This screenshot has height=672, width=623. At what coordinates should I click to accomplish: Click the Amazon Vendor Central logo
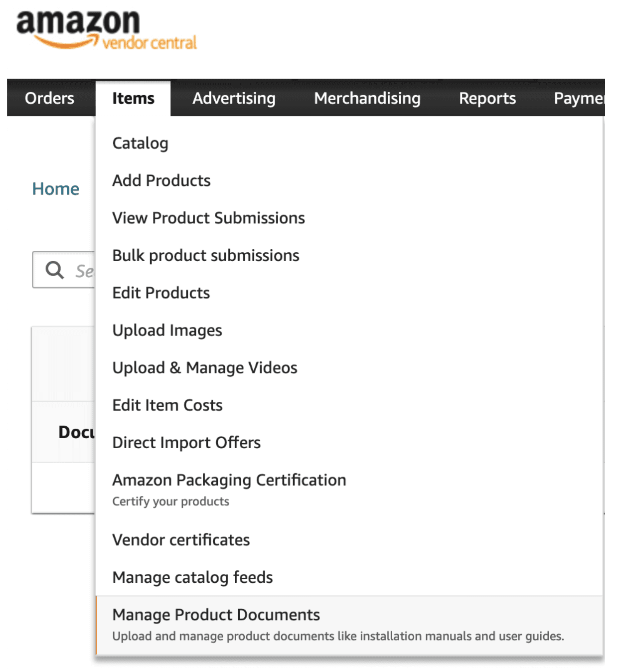[106, 30]
